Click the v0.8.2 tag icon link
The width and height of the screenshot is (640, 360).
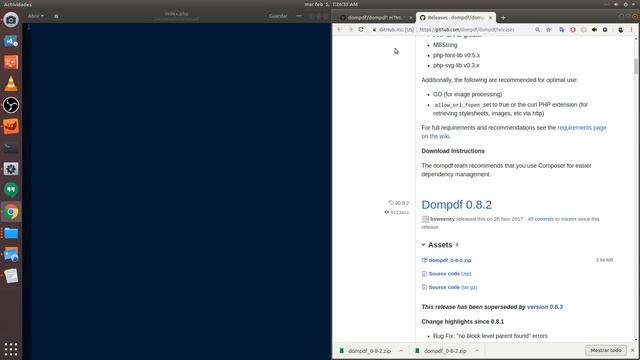399,202
